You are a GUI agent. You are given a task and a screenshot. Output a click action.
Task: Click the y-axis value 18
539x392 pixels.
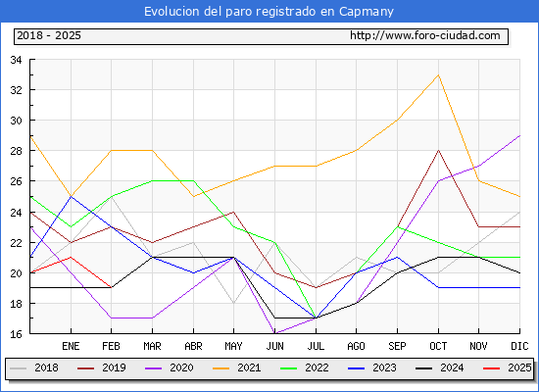click(x=16, y=304)
